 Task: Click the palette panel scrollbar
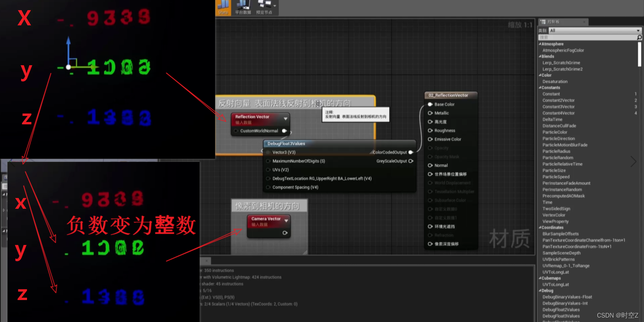click(639, 54)
